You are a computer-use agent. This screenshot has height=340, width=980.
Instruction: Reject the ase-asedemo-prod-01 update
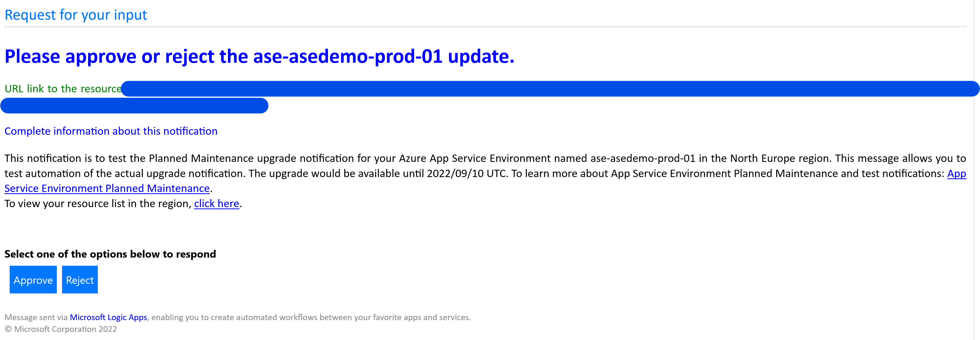click(80, 280)
